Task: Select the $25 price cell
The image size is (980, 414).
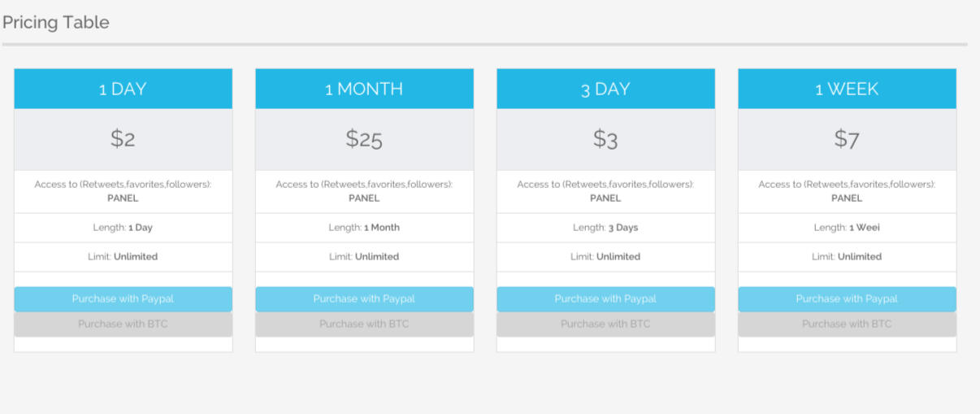Action: tap(364, 139)
